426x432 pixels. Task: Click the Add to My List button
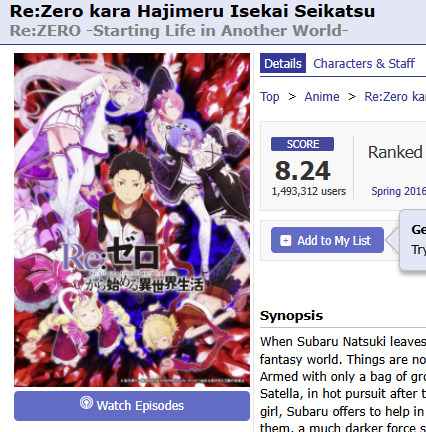[327, 240]
